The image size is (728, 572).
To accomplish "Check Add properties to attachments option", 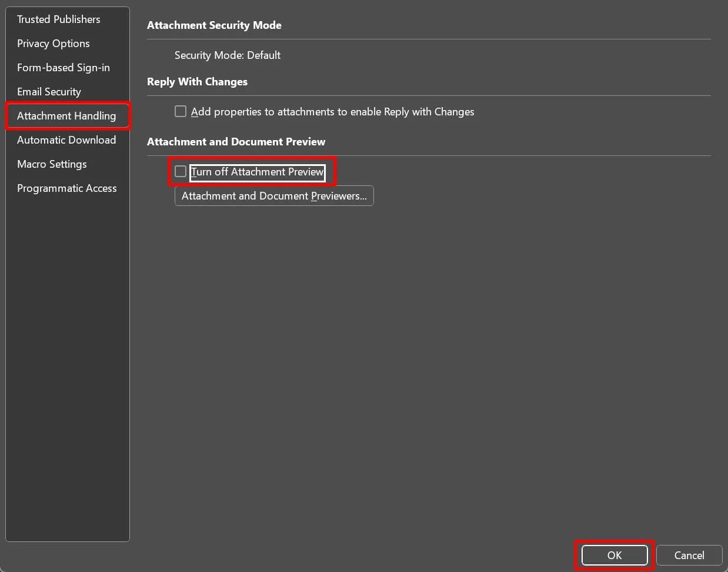I will tap(181, 111).
